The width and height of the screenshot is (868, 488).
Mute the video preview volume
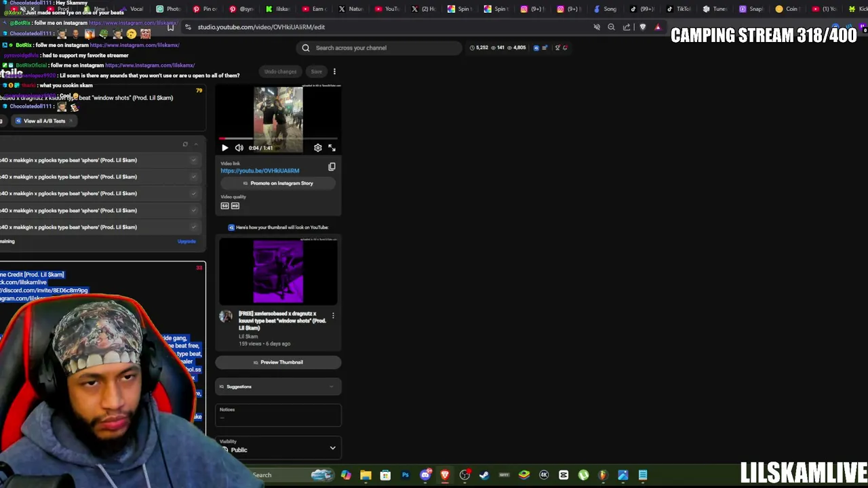(239, 148)
